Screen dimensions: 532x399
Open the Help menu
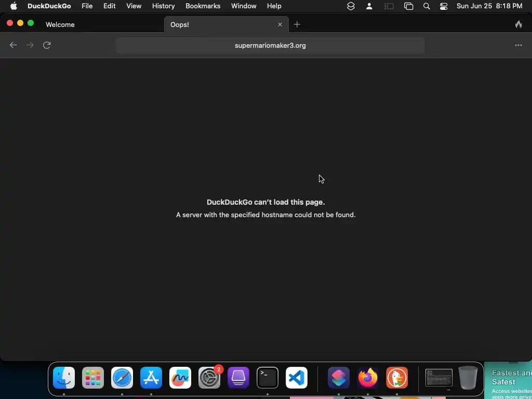tap(274, 6)
